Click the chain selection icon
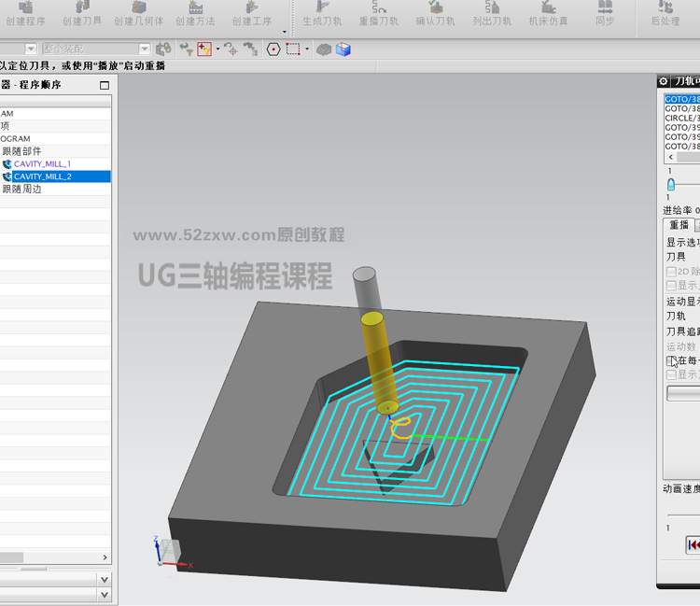The width and height of the screenshot is (700, 606). point(251,49)
